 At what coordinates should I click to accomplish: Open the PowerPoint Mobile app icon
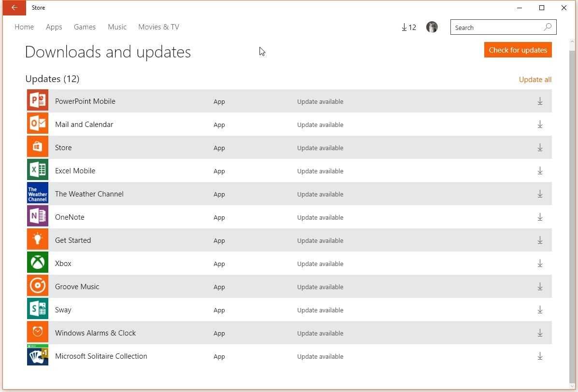click(37, 100)
